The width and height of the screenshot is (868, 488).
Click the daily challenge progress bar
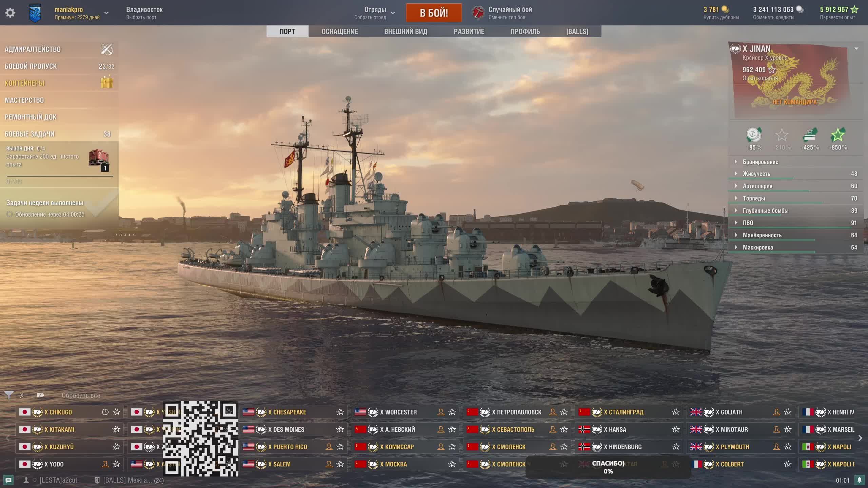coord(60,176)
